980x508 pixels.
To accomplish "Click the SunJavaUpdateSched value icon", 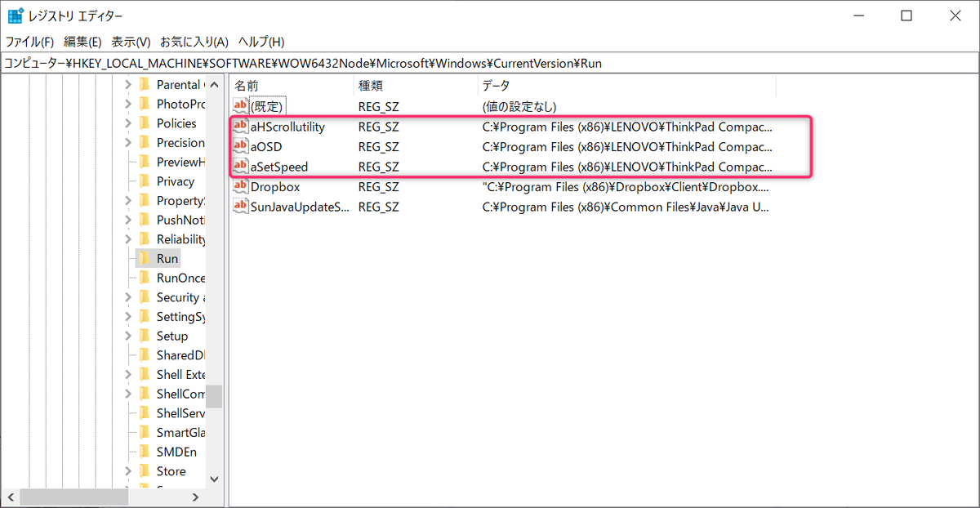I will pyautogui.click(x=241, y=207).
